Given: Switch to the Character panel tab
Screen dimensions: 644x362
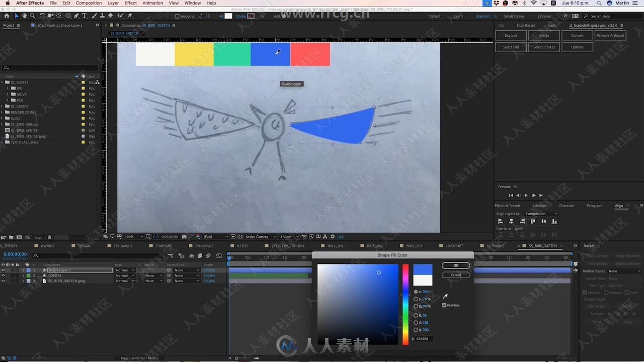Looking at the screenshot, I should coord(567,206).
